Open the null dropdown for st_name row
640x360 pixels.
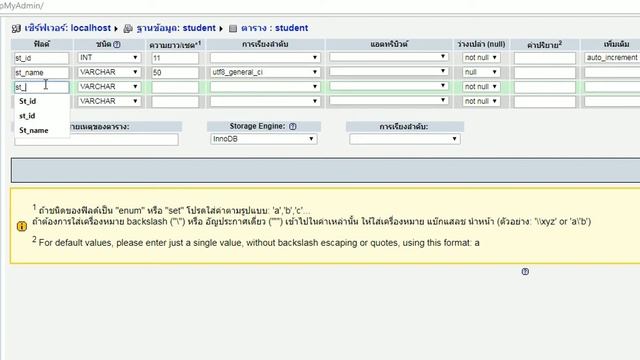481,72
